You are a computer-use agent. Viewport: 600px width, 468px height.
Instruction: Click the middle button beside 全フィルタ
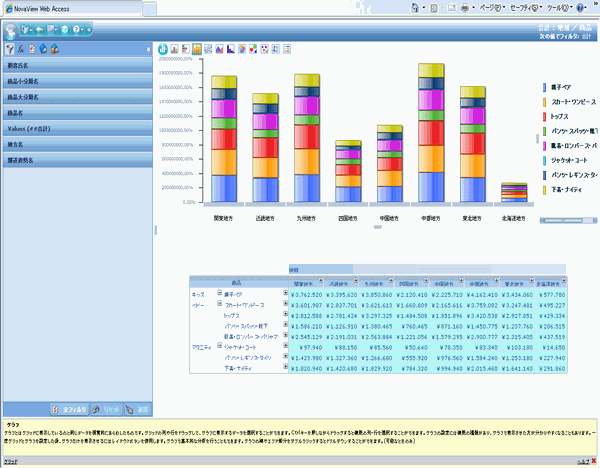click(x=107, y=409)
